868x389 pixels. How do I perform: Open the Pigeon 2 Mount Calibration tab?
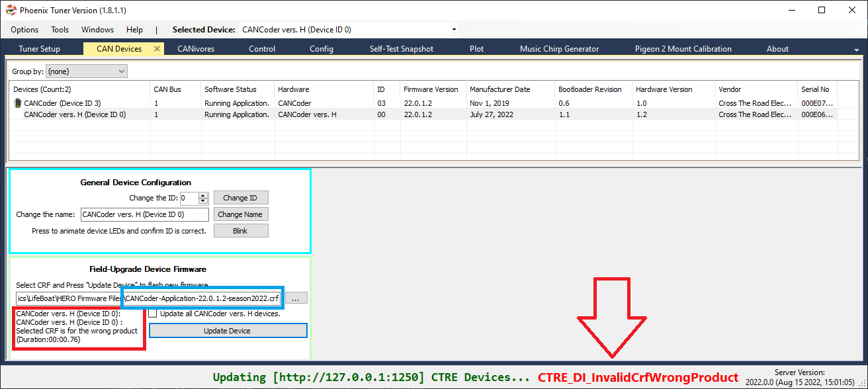click(x=683, y=49)
